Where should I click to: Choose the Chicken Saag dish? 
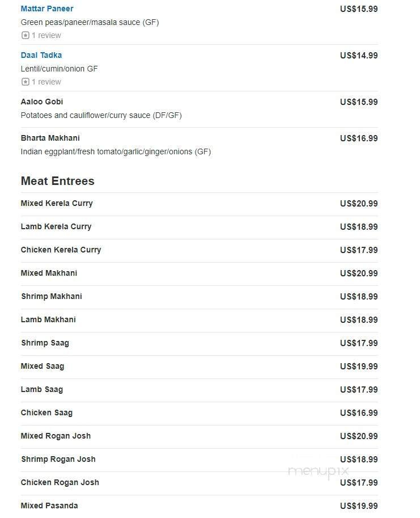[47, 413]
